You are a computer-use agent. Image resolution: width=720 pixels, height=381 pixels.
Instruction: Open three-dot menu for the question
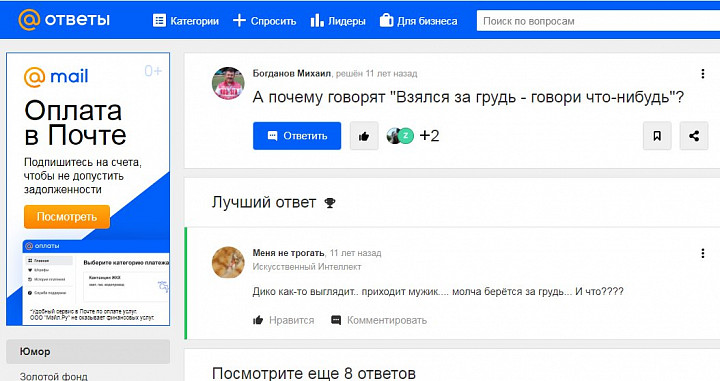tap(703, 74)
